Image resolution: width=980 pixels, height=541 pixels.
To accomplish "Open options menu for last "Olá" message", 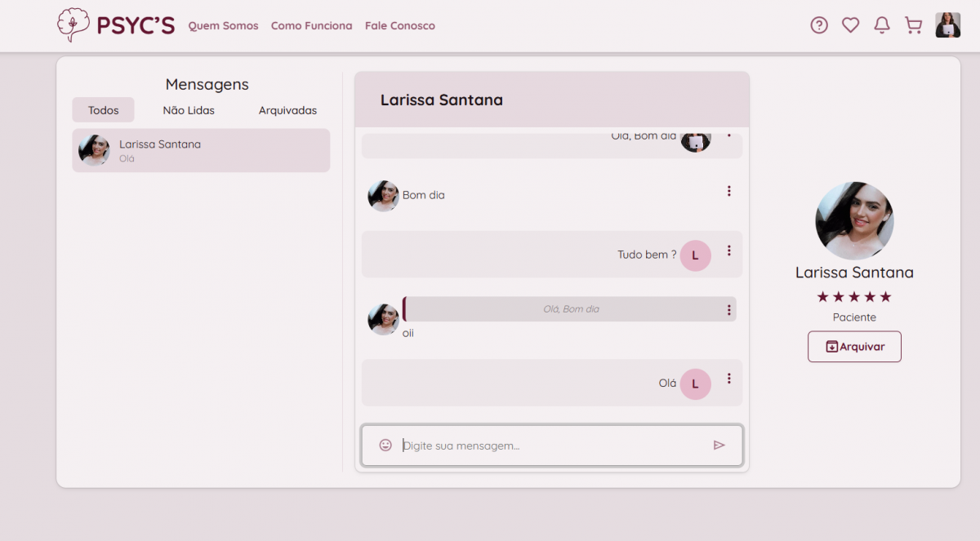I will point(728,379).
